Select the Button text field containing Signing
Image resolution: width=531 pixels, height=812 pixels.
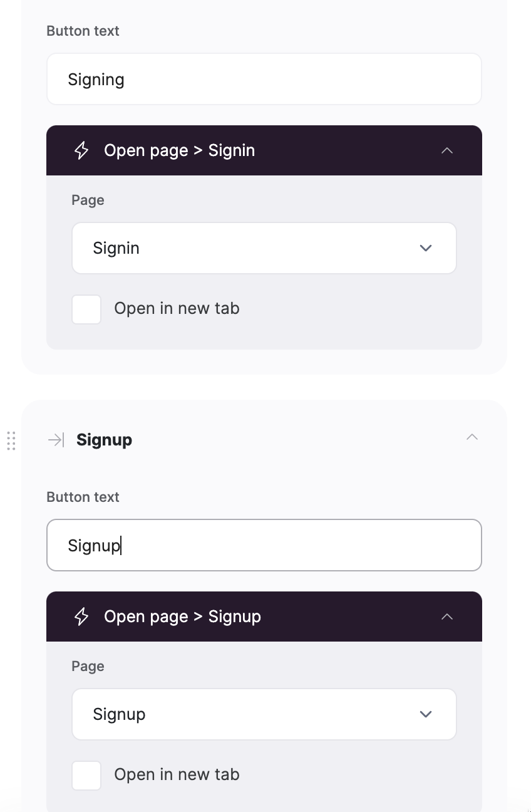coord(264,79)
